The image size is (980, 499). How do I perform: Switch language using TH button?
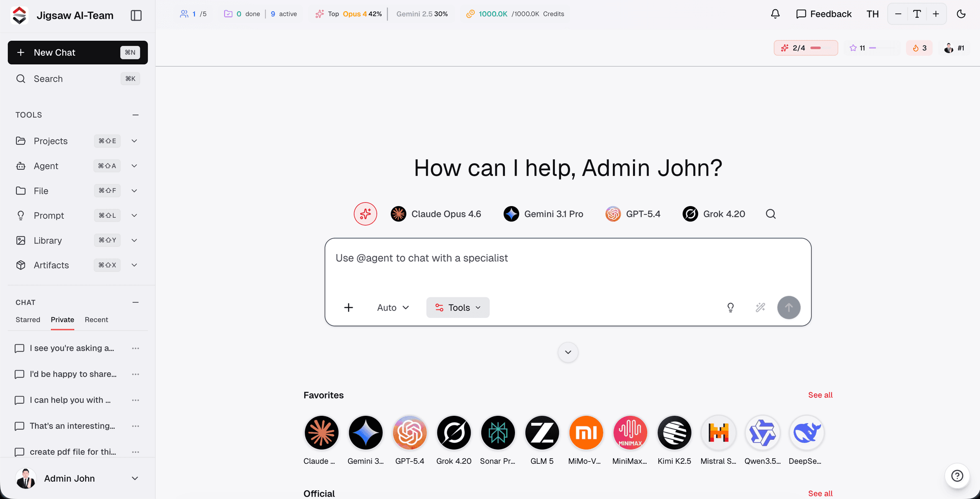872,14
